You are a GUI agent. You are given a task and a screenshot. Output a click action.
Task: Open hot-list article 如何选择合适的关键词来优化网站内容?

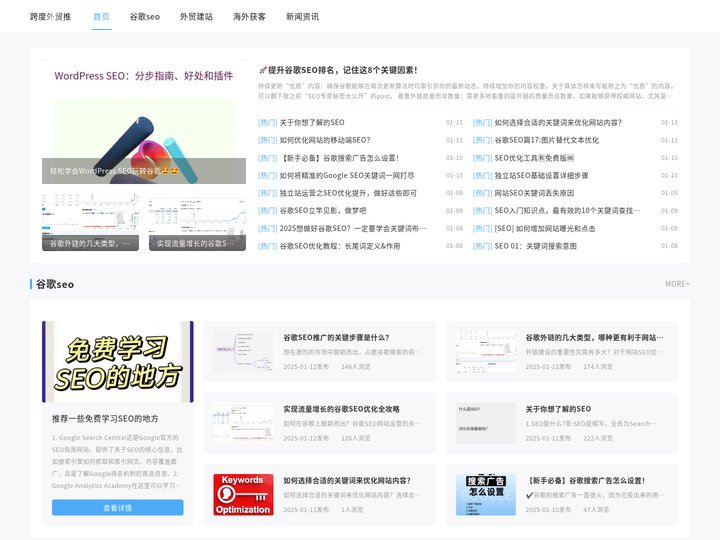558,123
